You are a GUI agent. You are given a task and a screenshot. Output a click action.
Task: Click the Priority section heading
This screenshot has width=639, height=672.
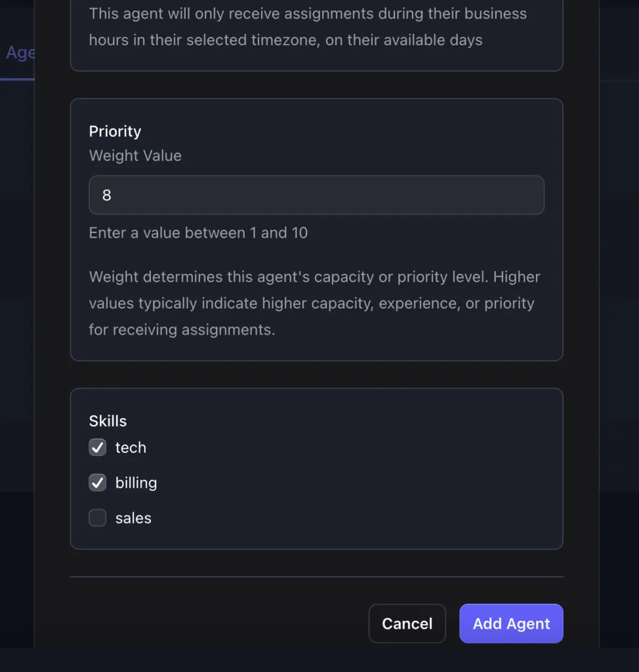[x=115, y=131]
